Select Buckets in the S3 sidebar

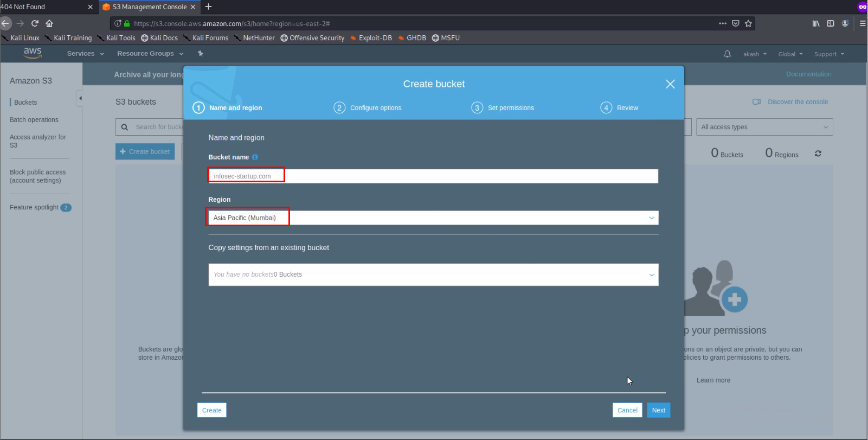25,103
